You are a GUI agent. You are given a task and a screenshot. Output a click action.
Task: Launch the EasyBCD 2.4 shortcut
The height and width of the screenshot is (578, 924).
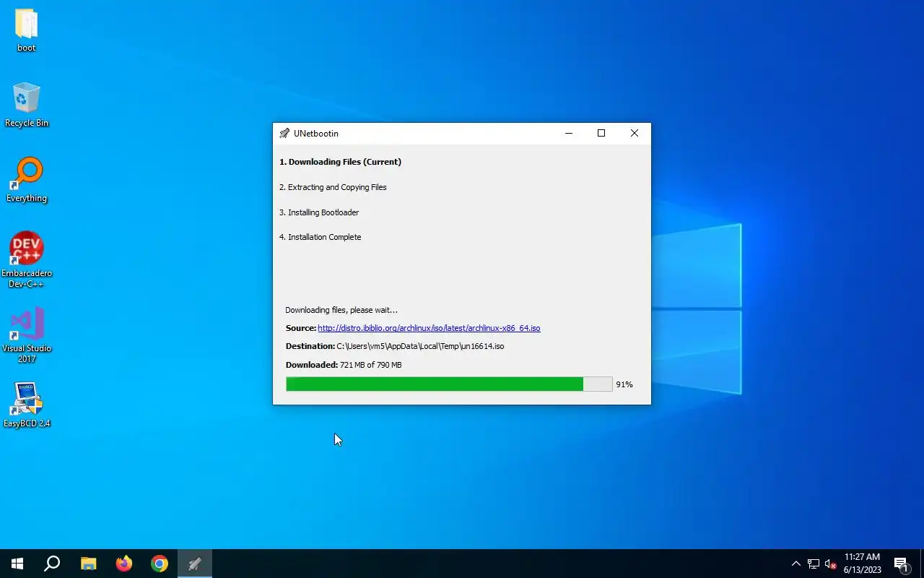coord(27,405)
